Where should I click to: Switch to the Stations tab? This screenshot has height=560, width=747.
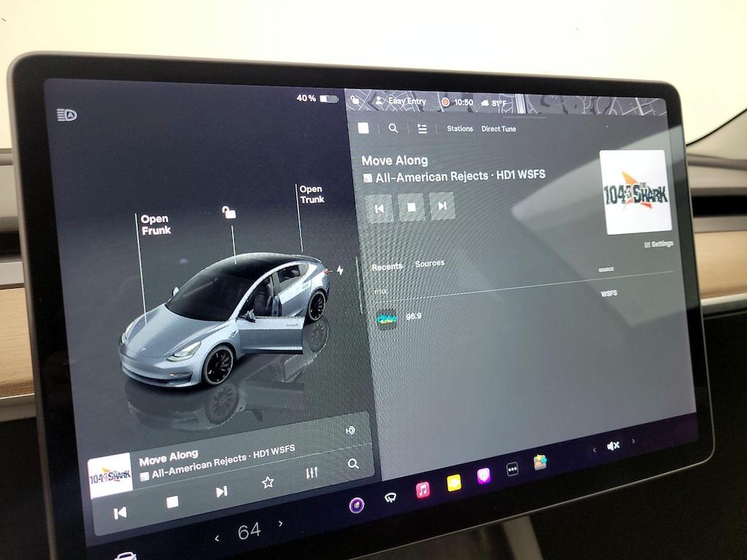[460, 128]
